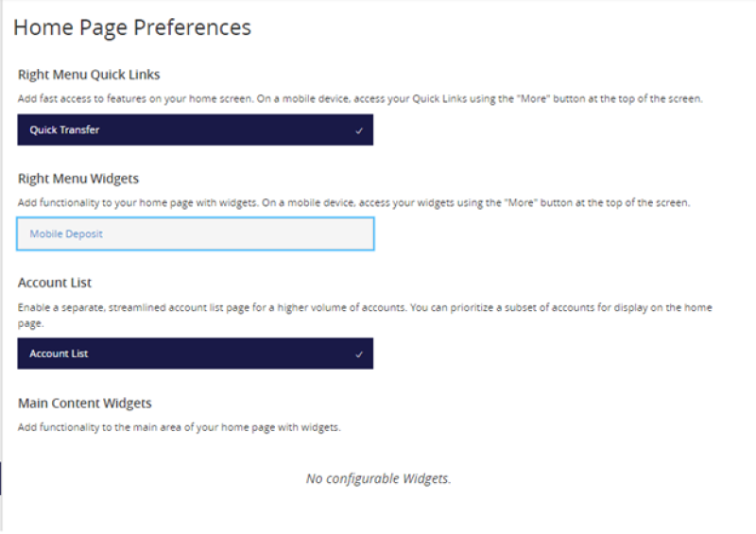Image resolution: width=756 pixels, height=534 pixels.
Task: Click the white Account List label in dark bar
Action: tap(59, 353)
